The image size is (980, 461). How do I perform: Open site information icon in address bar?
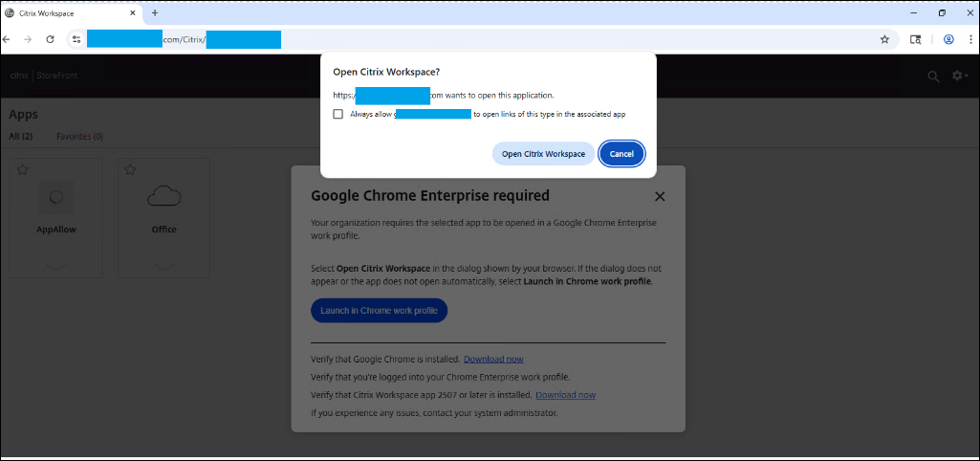click(x=76, y=39)
